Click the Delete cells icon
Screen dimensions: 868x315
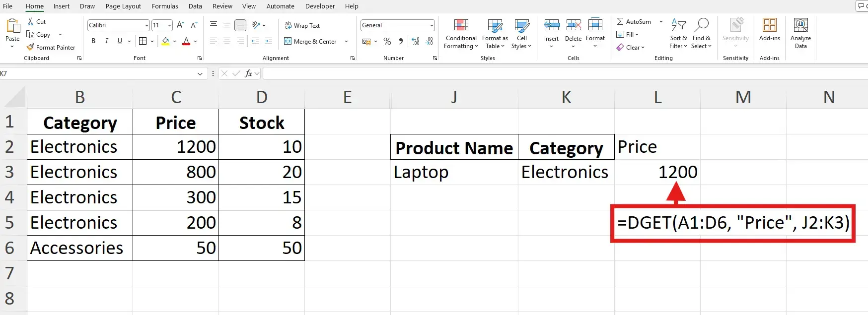pos(573,25)
